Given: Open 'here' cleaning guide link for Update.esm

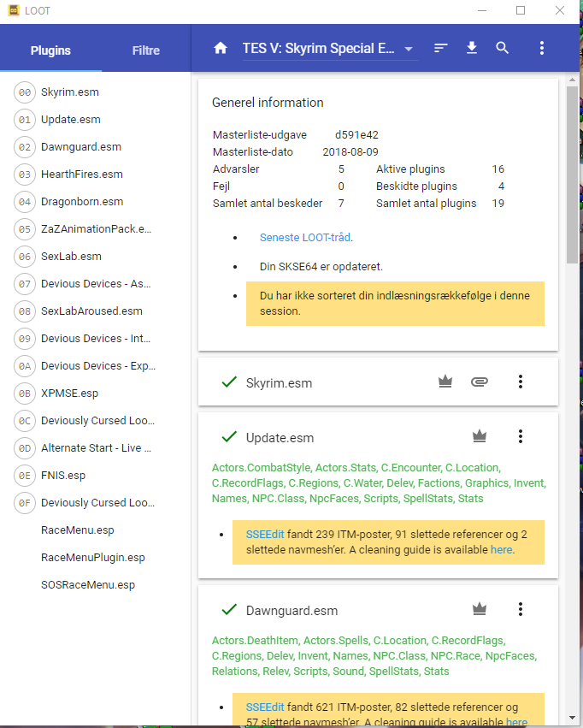Looking at the screenshot, I should point(502,550).
